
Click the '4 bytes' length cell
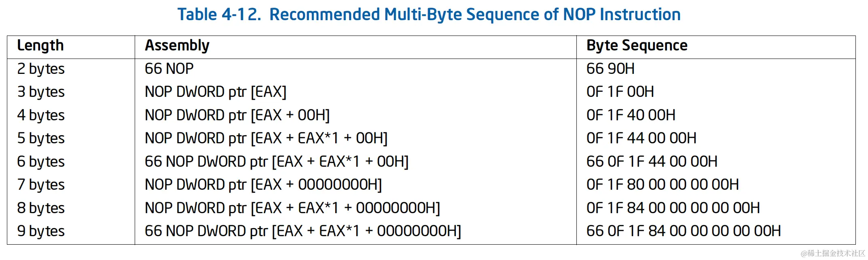pos(41,115)
